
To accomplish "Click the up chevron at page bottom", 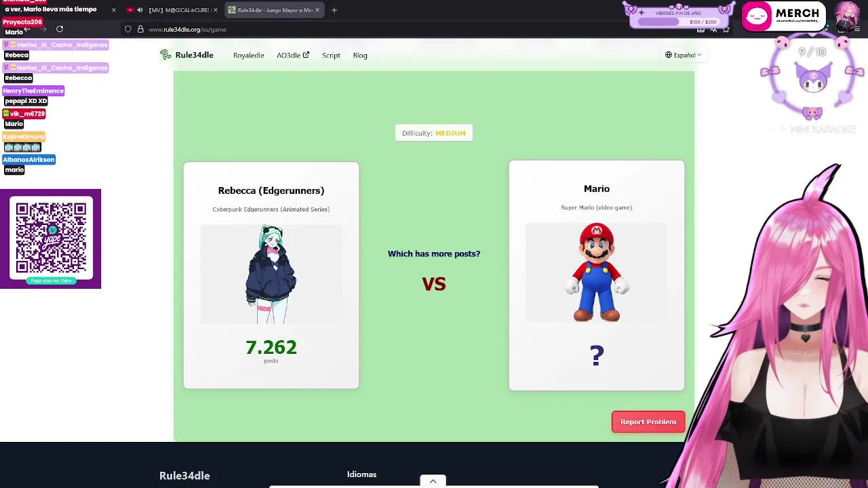I will pyautogui.click(x=433, y=481).
